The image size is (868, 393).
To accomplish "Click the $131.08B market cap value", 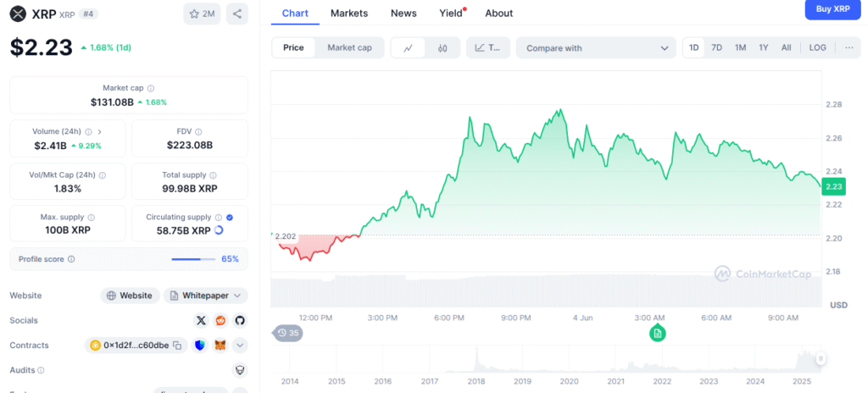I will [x=112, y=102].
